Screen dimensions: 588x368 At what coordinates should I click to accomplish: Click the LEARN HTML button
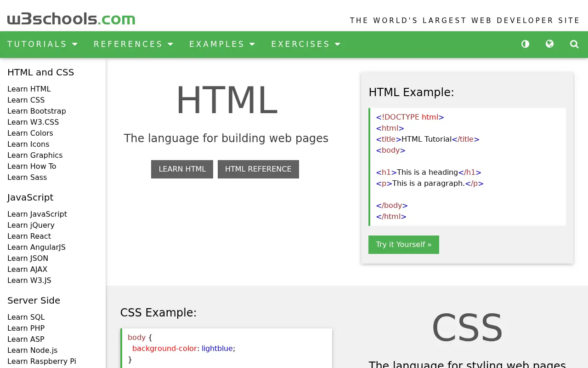(x=182, y=169)
